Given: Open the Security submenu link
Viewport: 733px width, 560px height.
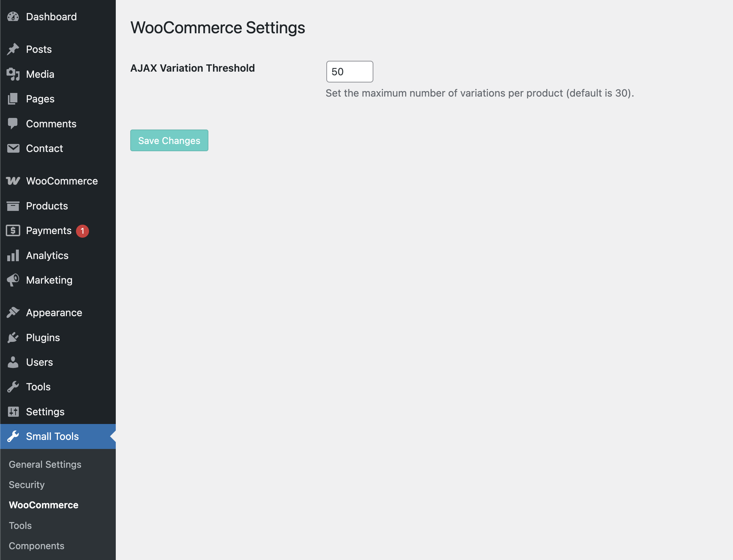Looking at the screenshot, I should 27,485.
